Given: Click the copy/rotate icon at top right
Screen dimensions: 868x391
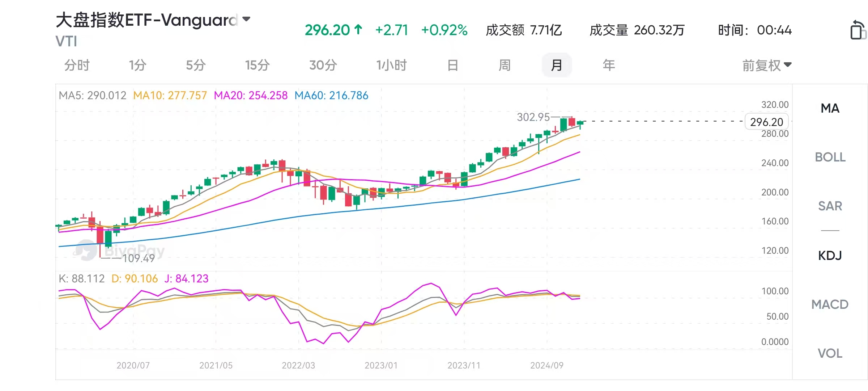Looking at the screenshot, I should (858, 30).
